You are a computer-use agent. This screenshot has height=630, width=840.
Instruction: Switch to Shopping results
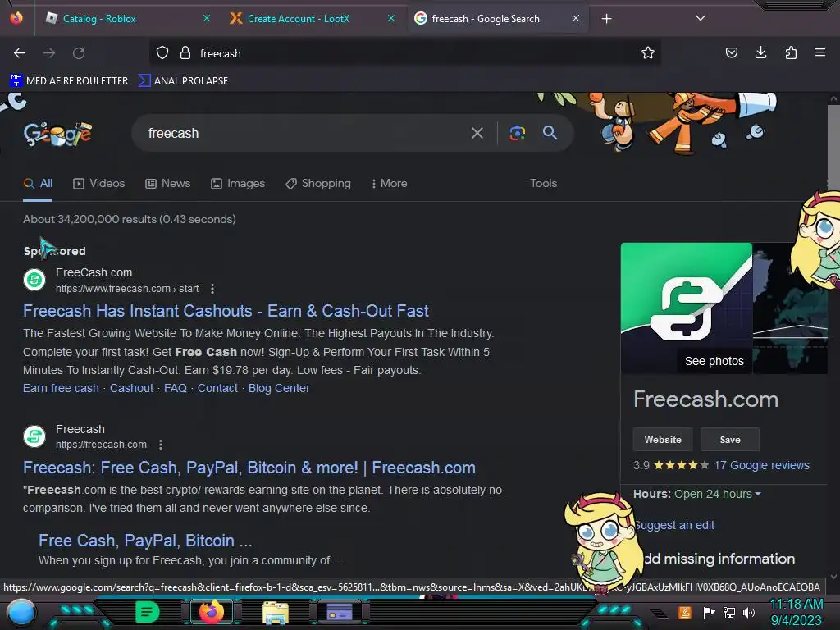(318, 183)
